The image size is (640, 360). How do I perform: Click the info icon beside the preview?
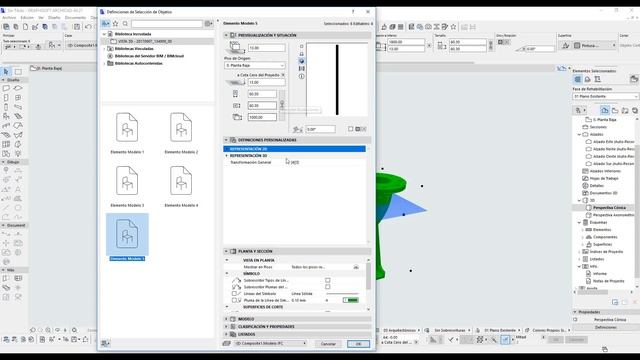302,76
